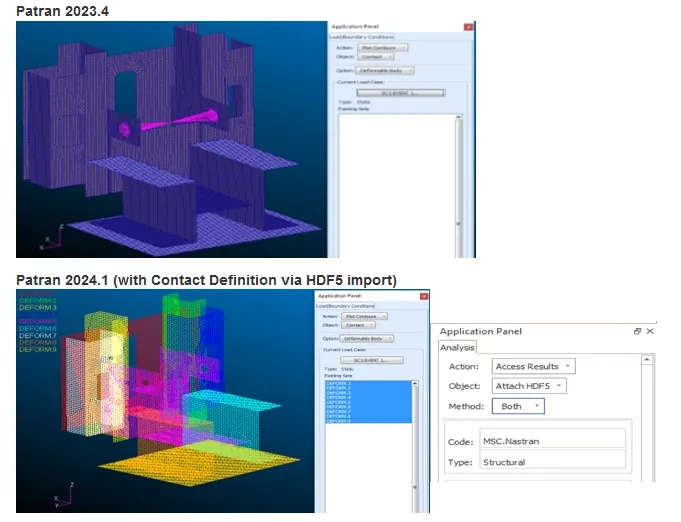Screen dimensions: 681x522
Task: Click the Patran 2024.1 colored contact model viewport
Action: pos(165,401)
